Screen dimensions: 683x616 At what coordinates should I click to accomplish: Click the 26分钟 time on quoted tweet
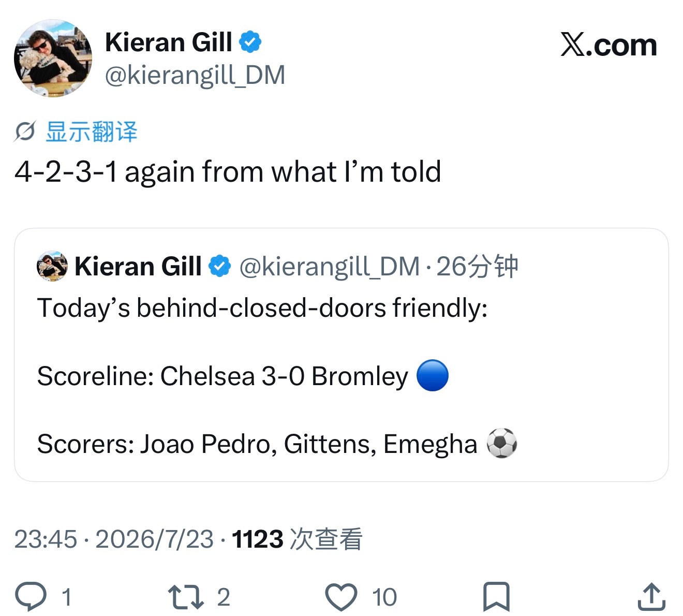tap(477, 267)
